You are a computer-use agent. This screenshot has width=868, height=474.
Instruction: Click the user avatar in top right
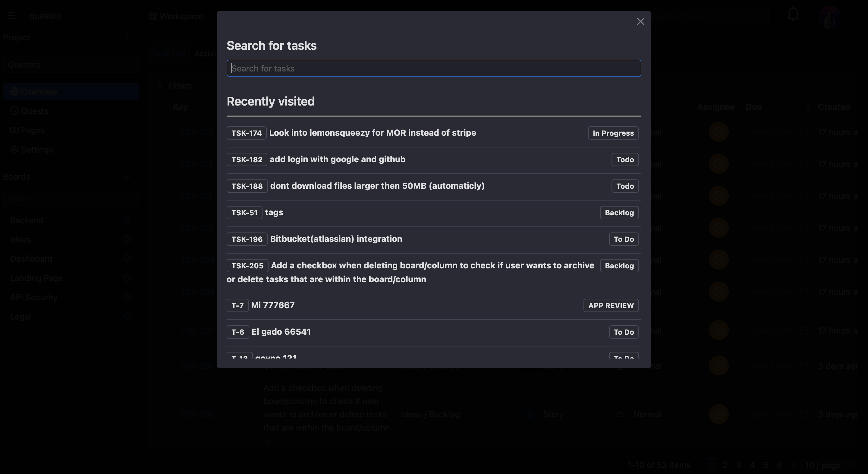tap(829, 16)
